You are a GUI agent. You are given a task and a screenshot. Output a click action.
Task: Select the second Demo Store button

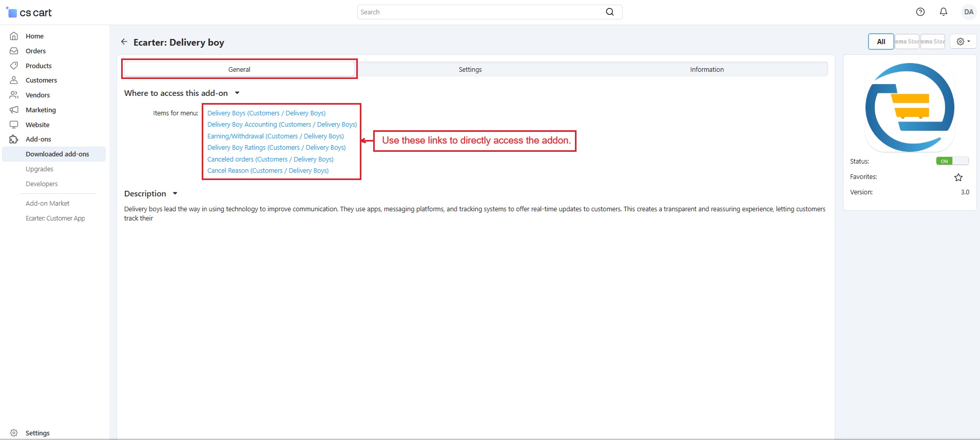(x=933, y=42)
